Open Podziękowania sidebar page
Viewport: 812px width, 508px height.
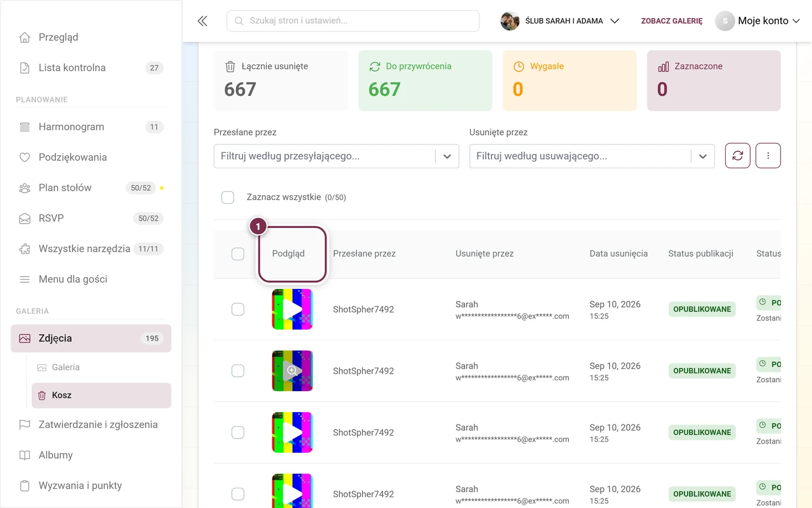pyautogui.click(x=91, y=157)
